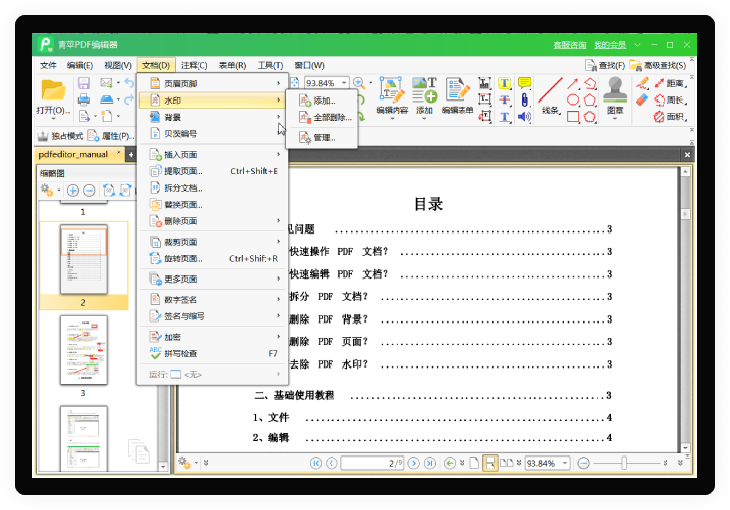The width and height of the screenshot is (730, 510).
Task: Select the Distance (距离) measure tool
Action: pyautogui.click(x=670, y=83)
